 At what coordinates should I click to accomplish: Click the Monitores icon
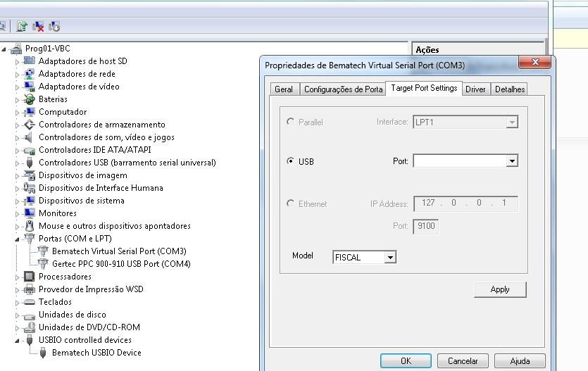pyautogui.click(x=30, y=213)
